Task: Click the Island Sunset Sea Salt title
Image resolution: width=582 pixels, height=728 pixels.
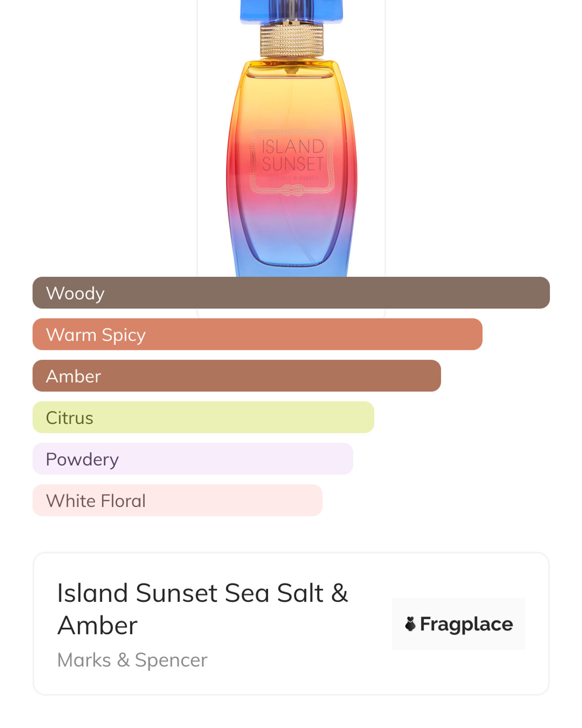Action: [191, 593]
